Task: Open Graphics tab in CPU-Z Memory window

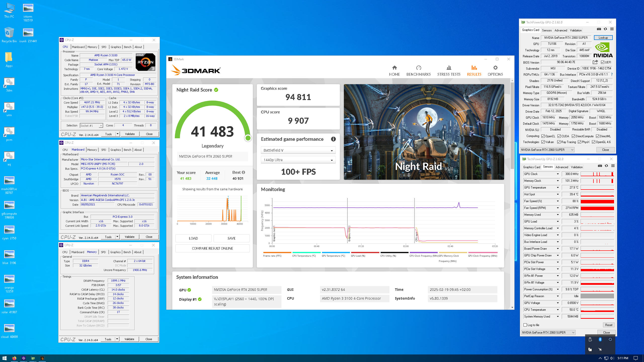Action: [115, 252]
